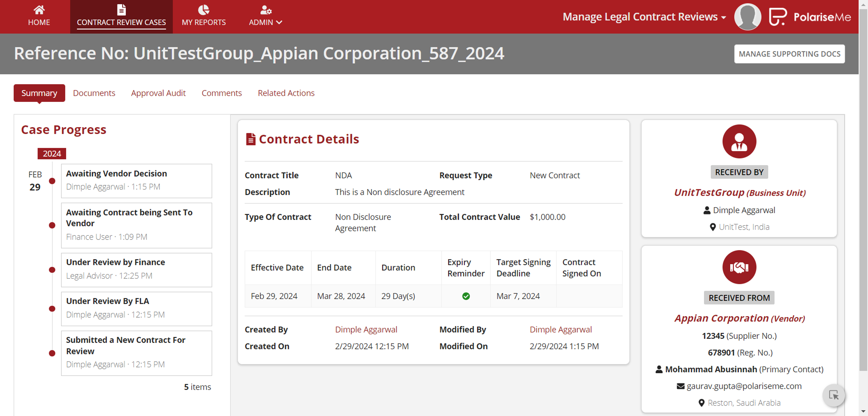
Task: Click the user profile avatar
Action: point(747,17)
